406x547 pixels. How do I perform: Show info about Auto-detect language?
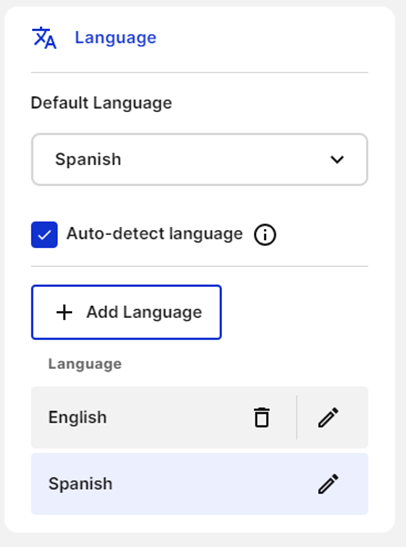coord(265,235)
